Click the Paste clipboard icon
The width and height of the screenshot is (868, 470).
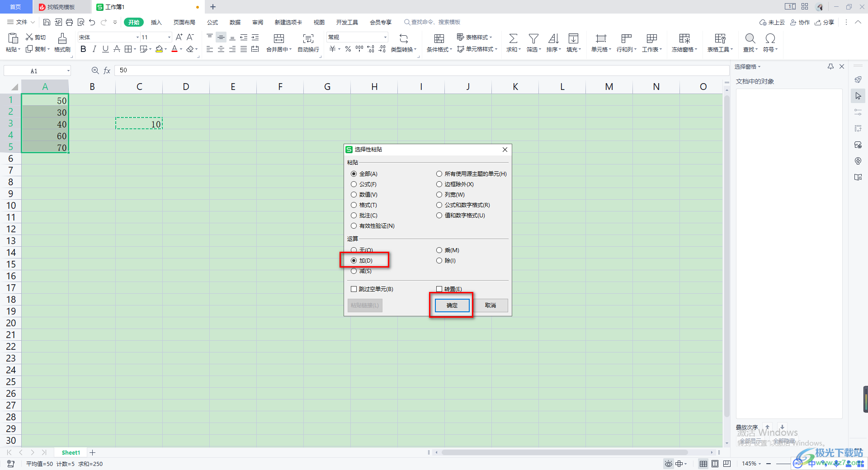(x=13, y=38)
